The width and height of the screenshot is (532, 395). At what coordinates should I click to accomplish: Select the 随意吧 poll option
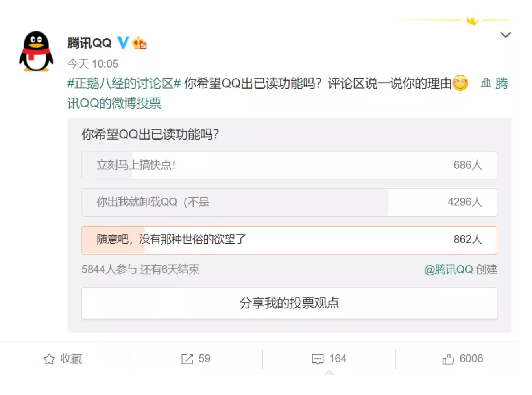[x=289, y=240]
